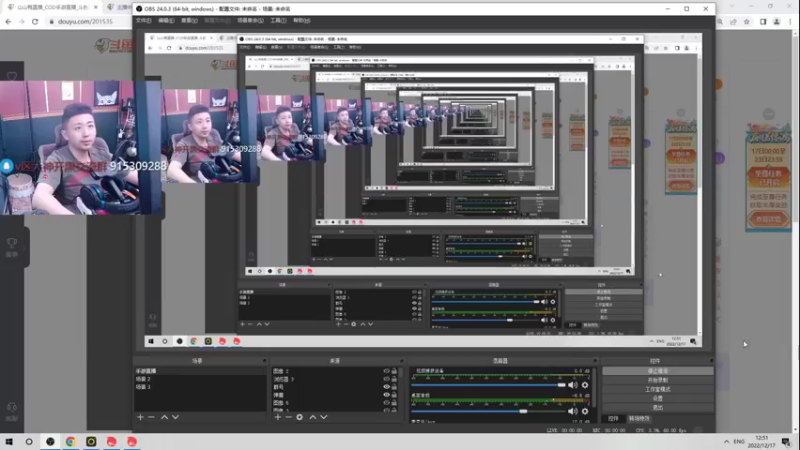Move selected scene up
Screen dimensions: 800x450
(164, 417)
